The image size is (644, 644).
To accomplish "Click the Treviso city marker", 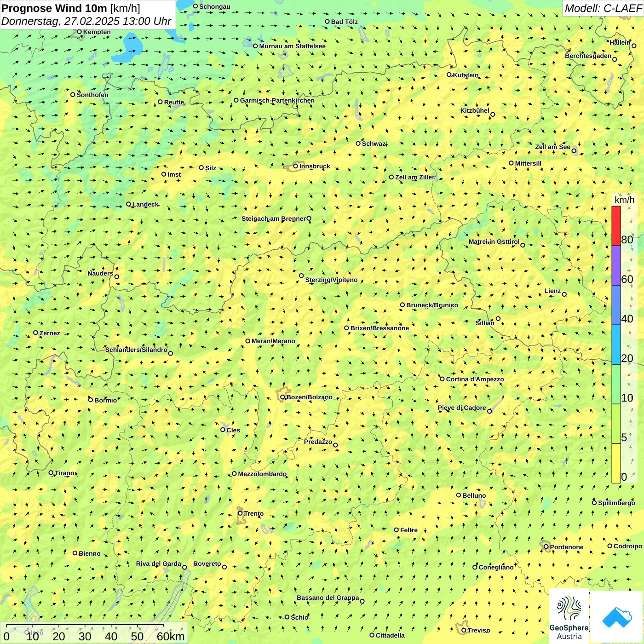I will [x=464, y=630].
